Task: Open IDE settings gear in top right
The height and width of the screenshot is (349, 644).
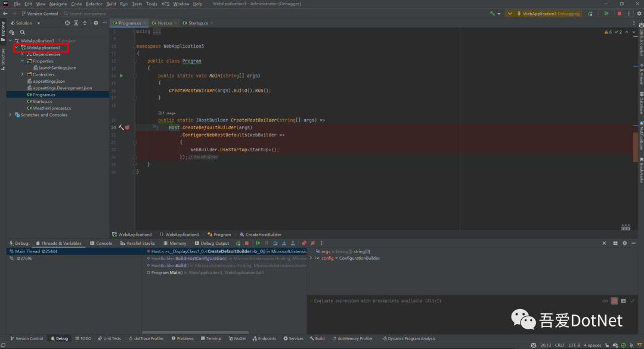Action: 639,14
